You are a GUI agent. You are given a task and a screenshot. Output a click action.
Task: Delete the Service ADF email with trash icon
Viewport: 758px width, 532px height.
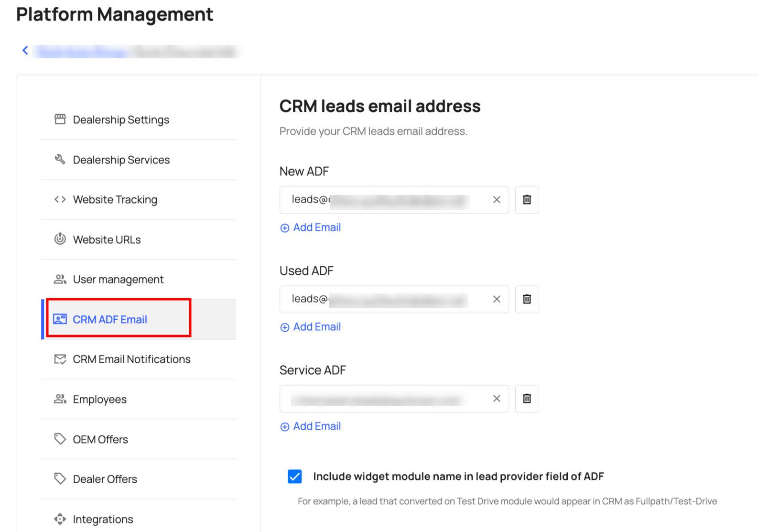coord(527,399)
